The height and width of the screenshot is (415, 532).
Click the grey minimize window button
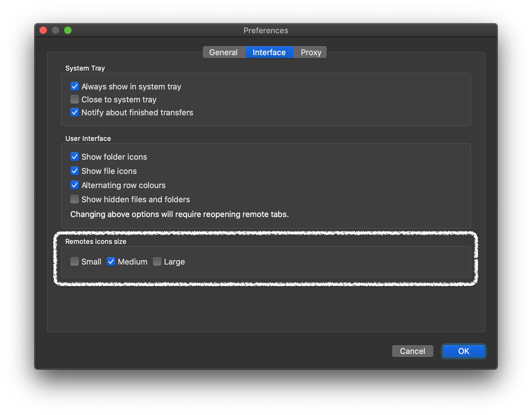pos(55,30)
